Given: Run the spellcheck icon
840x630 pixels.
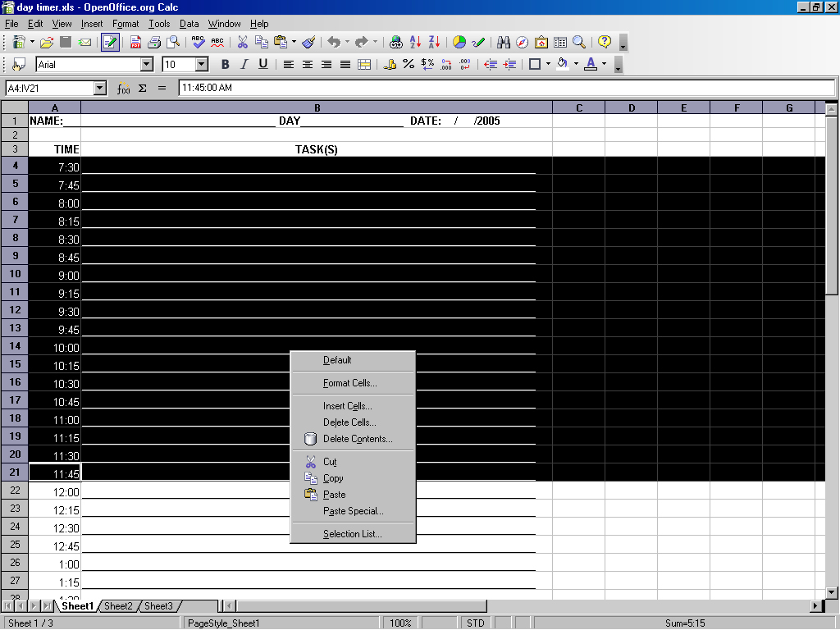Looking at the screenshot, I should tap(199, 43).
